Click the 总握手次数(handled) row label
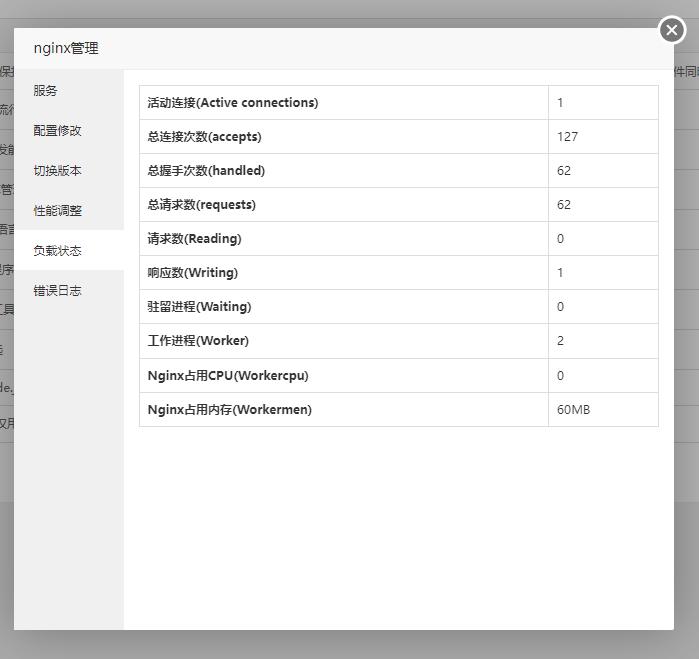 click(x=206, y=171)
